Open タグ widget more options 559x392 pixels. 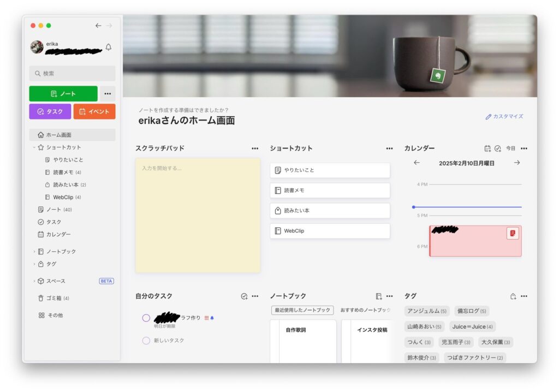pyautogui.click(x=524, y=296)
